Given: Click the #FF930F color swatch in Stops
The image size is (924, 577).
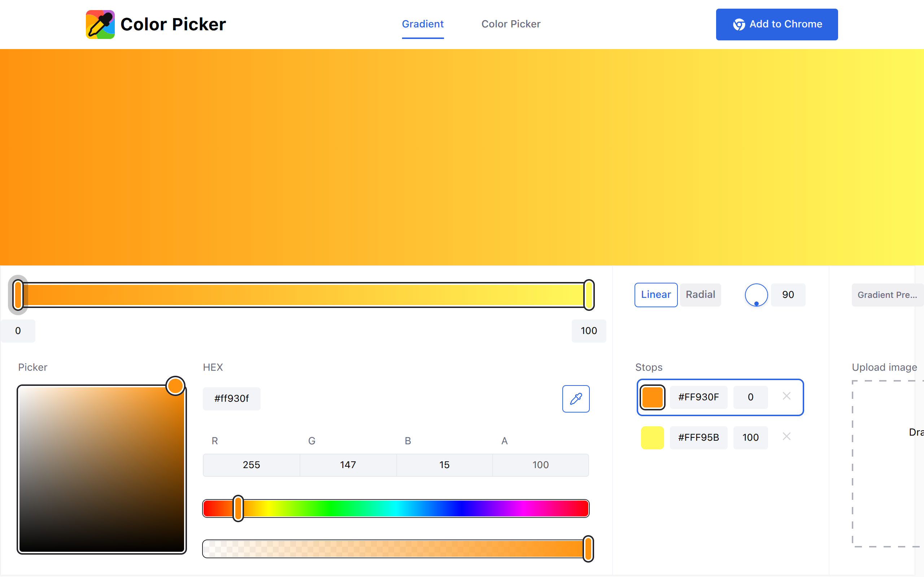Looking at the screenshot, I should (652, 397).
